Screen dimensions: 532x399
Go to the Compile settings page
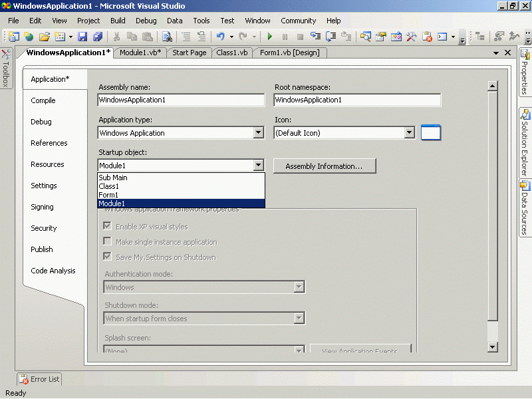43,100
